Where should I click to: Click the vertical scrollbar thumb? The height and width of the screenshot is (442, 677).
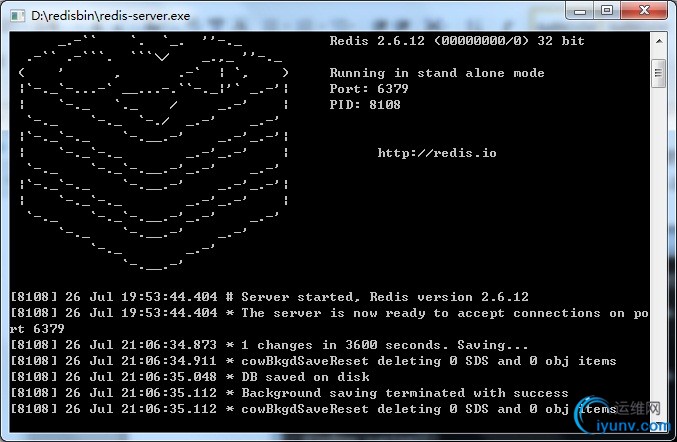[658, 73]
